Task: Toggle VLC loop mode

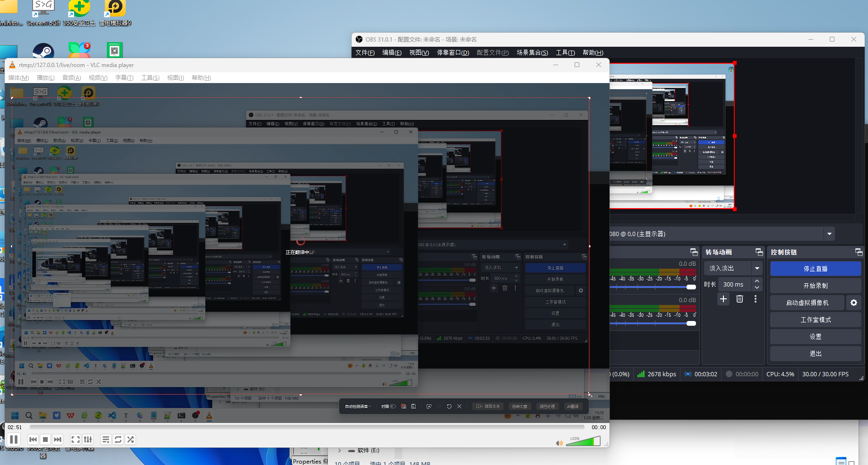Action: click(118, 440)
